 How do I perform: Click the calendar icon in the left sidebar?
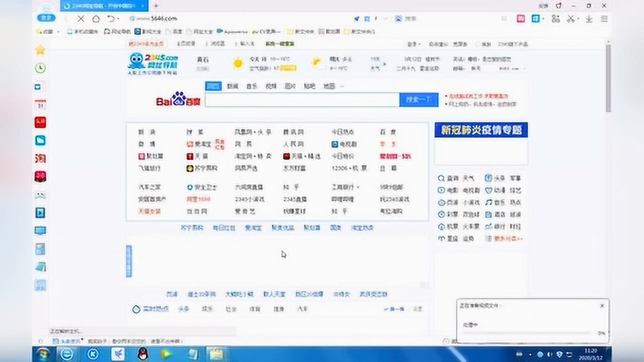tap(40, 104)
